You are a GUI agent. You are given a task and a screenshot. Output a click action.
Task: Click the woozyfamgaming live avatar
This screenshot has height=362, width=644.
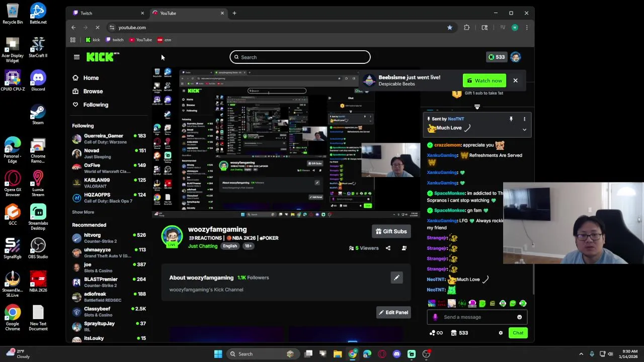(172, 237)
